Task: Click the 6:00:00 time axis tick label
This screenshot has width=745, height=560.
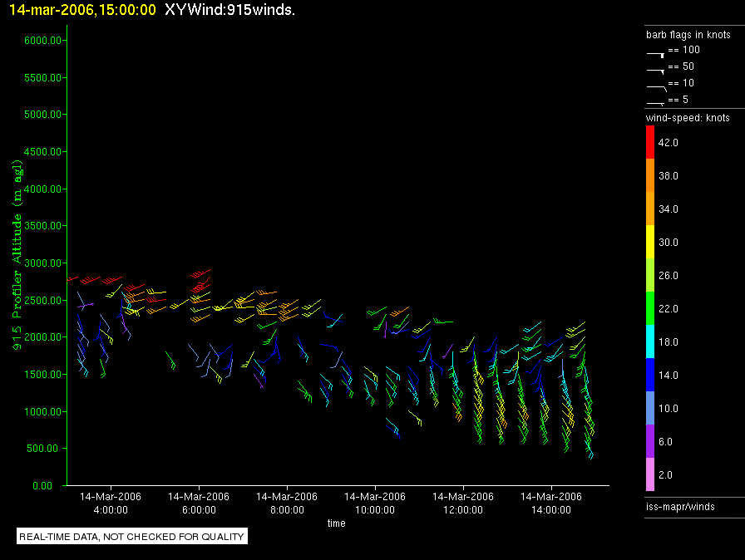Action: (200, 503)
